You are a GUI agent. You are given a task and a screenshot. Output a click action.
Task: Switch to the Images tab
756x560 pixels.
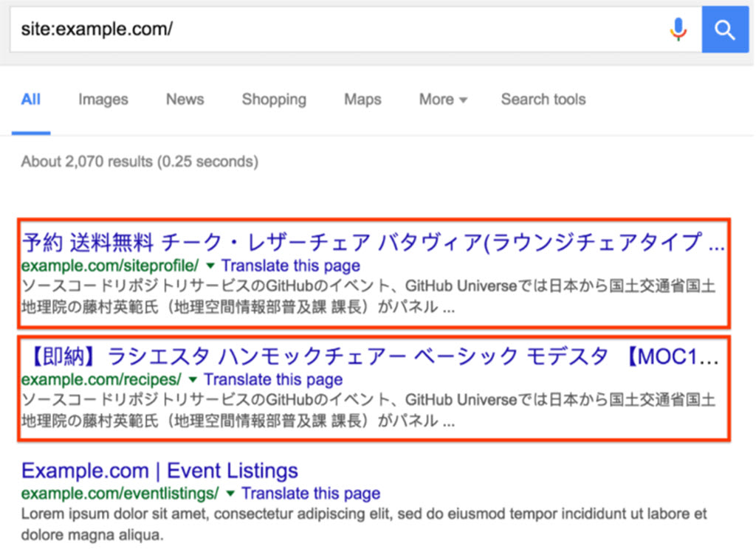pos(103,100)
